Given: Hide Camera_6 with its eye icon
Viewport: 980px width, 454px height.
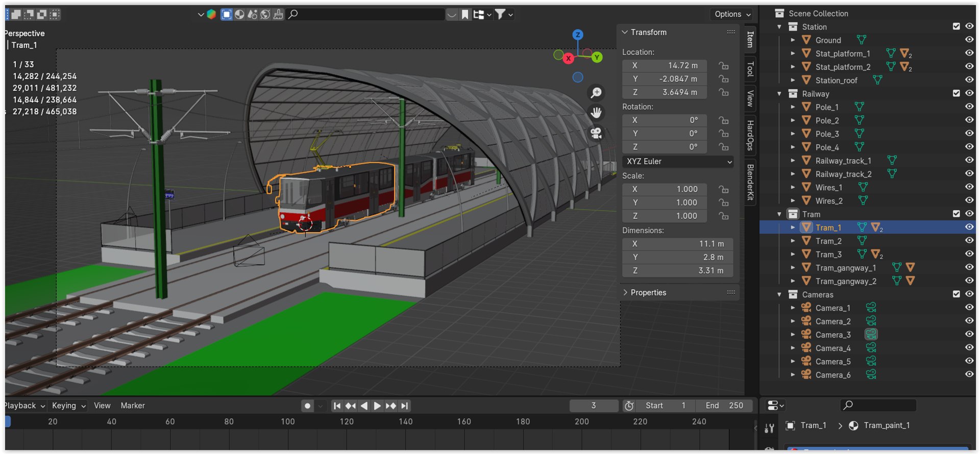Looking at the screenshot, I should (x=969, y=374).
